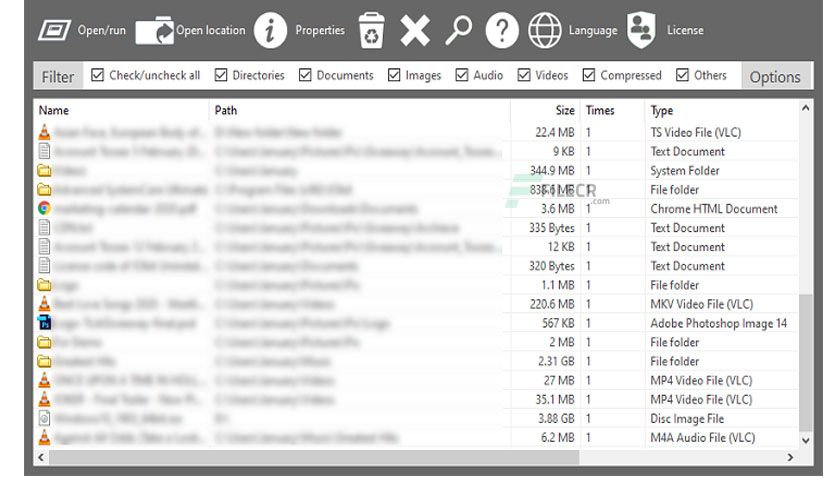This screenshot has width=836, height=484.
Task: Click the Language globe icon
Action: pos(544,30)
